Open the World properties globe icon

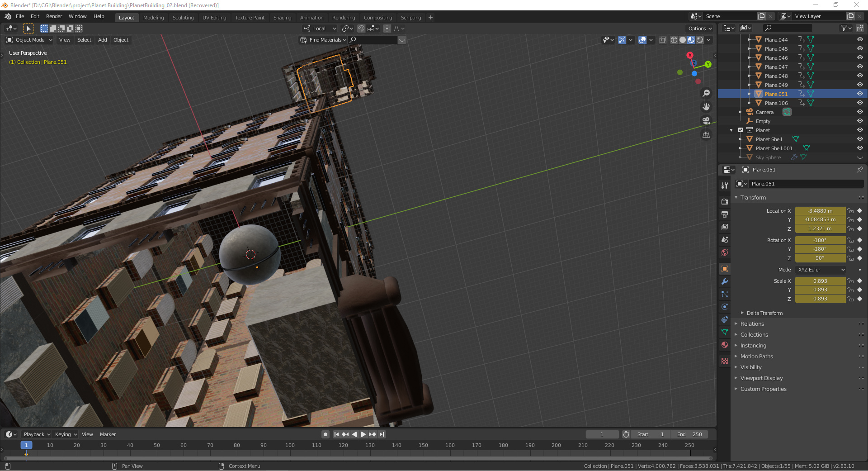pos(725,252)
